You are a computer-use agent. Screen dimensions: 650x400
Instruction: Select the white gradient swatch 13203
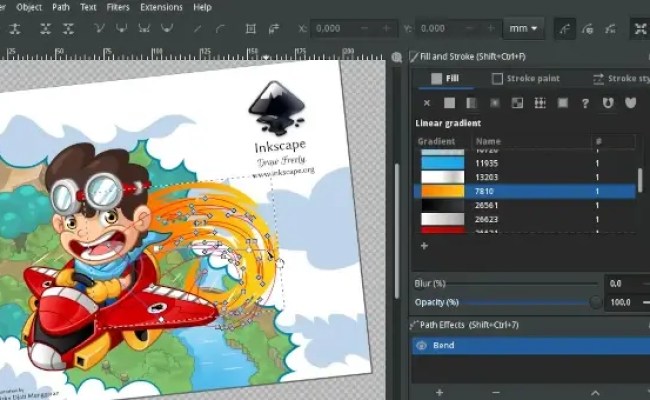(x=443, y=177)
